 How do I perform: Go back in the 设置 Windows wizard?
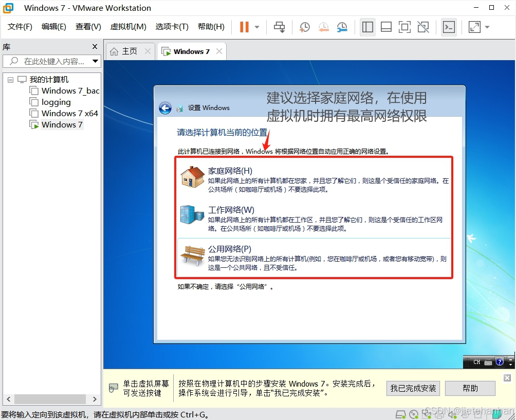click(x=165, y=108)
